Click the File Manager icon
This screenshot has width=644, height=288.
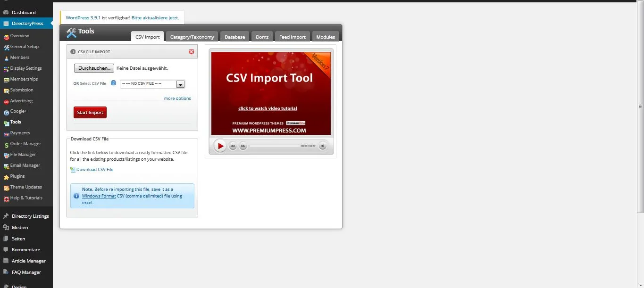point(6,156)
